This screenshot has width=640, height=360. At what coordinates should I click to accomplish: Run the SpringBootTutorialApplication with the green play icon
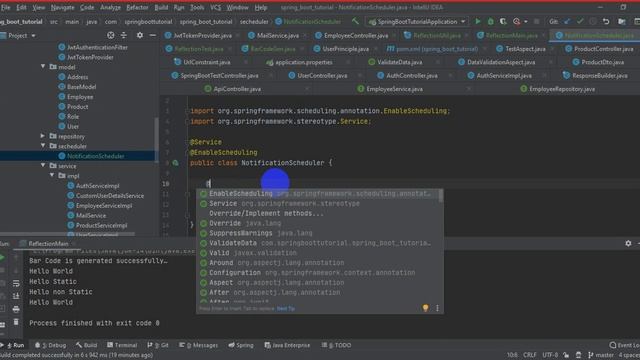point(478,21)
